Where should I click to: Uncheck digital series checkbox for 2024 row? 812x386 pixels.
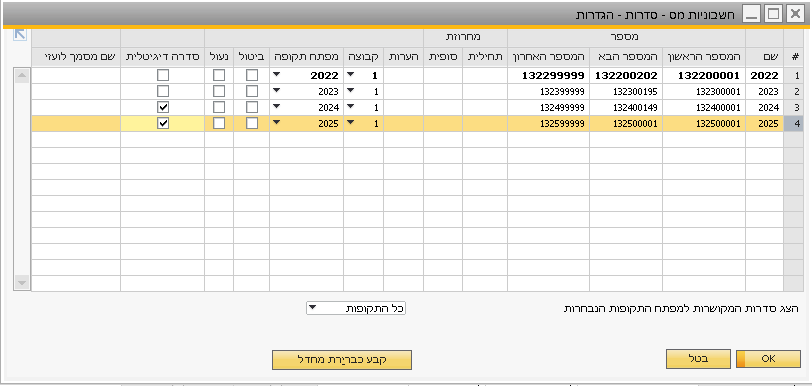pyautogui.click(x=163, y=107)
